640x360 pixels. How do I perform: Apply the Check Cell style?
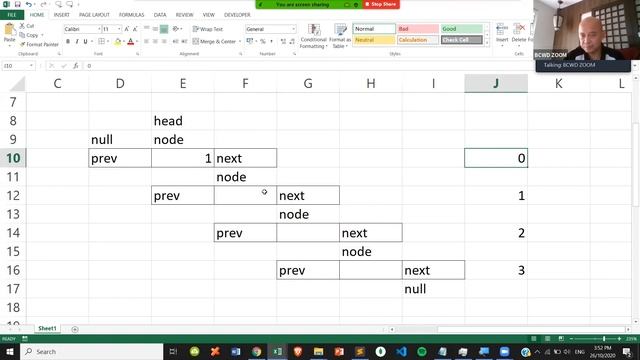[461, 40]
